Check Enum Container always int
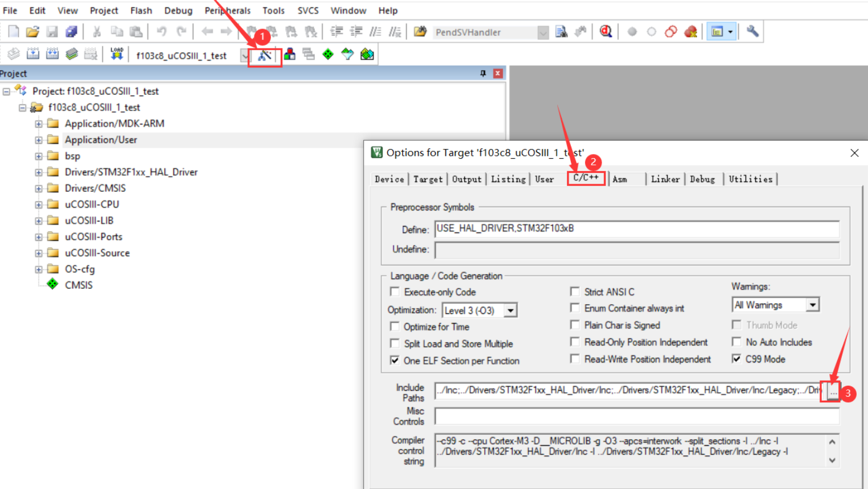This screenshot has height=489, width=868. click(x=575, y=308)
